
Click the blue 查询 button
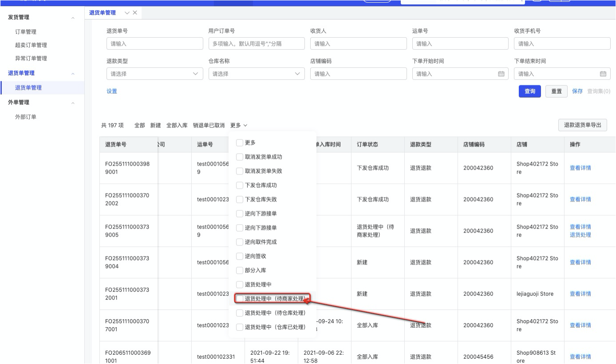coord(530,91)
